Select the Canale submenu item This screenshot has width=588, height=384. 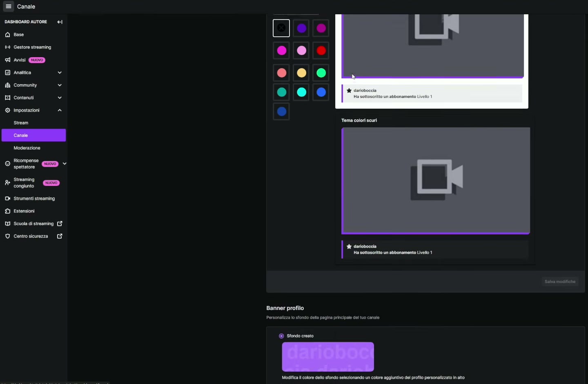[x=34, y=135]
